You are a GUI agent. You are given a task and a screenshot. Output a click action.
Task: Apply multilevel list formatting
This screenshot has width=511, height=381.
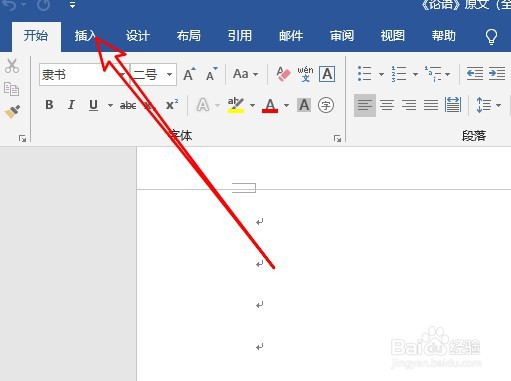[x=433, y=74]
